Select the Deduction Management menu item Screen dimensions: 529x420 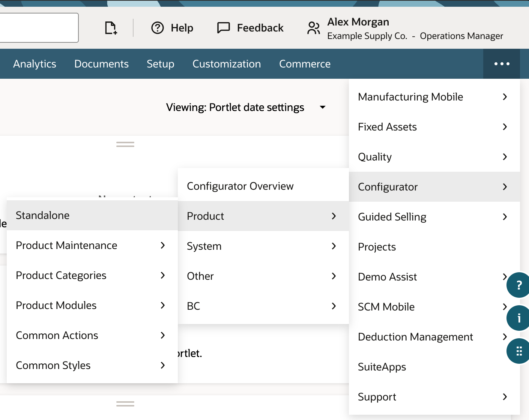tap(434, 337)
